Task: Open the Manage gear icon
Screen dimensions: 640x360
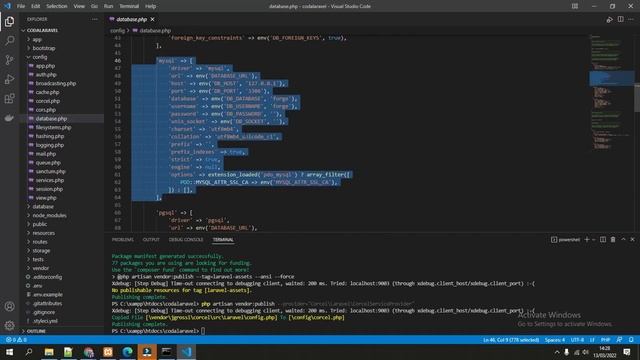Action: (9, 325)
